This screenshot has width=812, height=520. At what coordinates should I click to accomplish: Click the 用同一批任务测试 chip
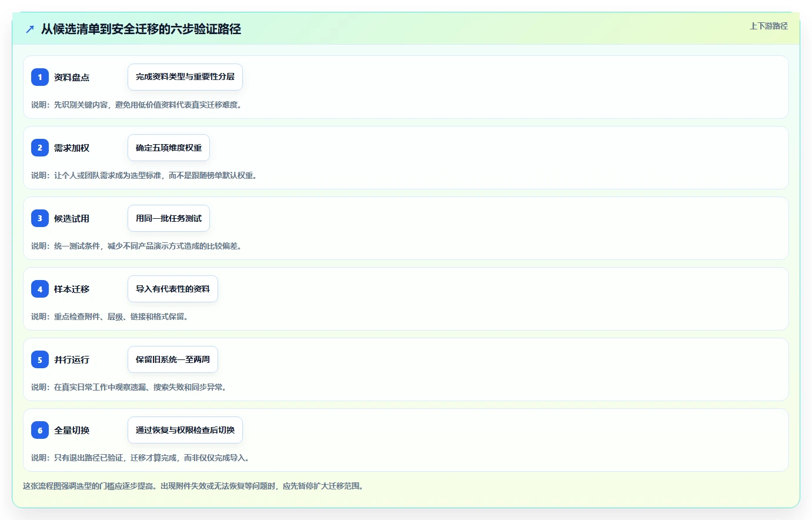[x=169, y=218]
